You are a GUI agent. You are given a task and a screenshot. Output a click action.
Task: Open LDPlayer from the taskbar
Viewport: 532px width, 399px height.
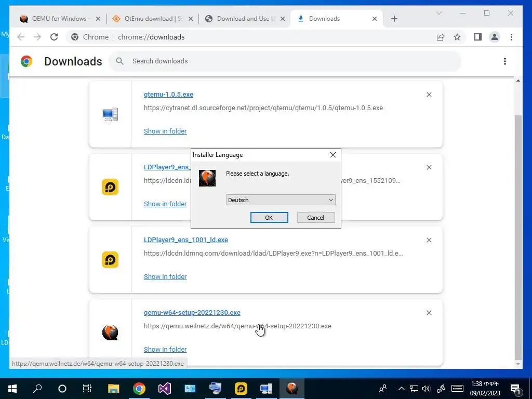point(241,389)
